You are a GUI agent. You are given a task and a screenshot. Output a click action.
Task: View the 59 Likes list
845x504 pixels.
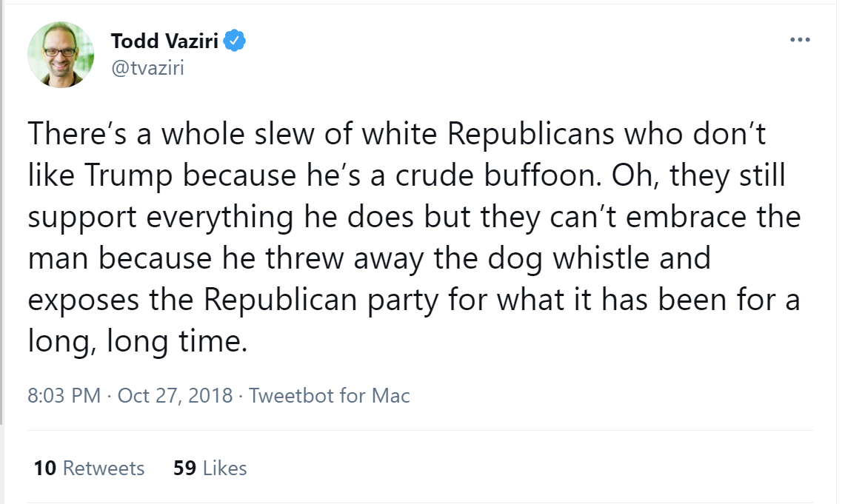pyautogui.click(x=210, y=468)
